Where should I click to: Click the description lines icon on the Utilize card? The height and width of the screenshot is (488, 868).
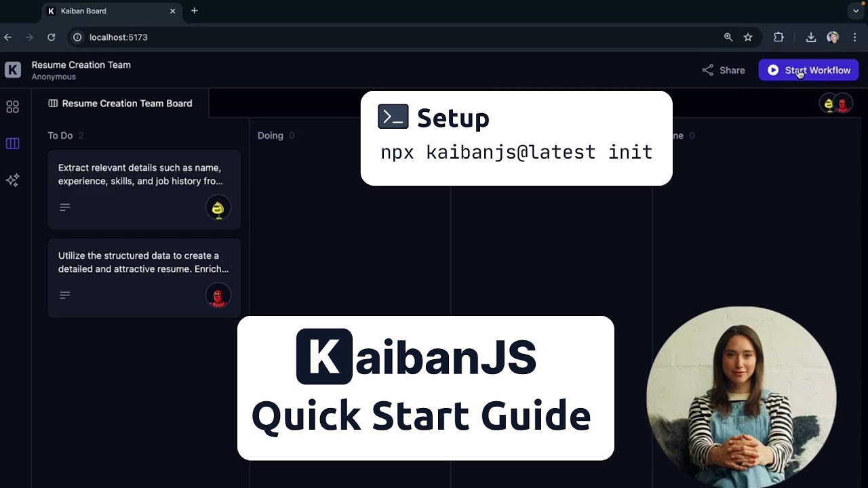pyautogui.click(x=65, y=296)
